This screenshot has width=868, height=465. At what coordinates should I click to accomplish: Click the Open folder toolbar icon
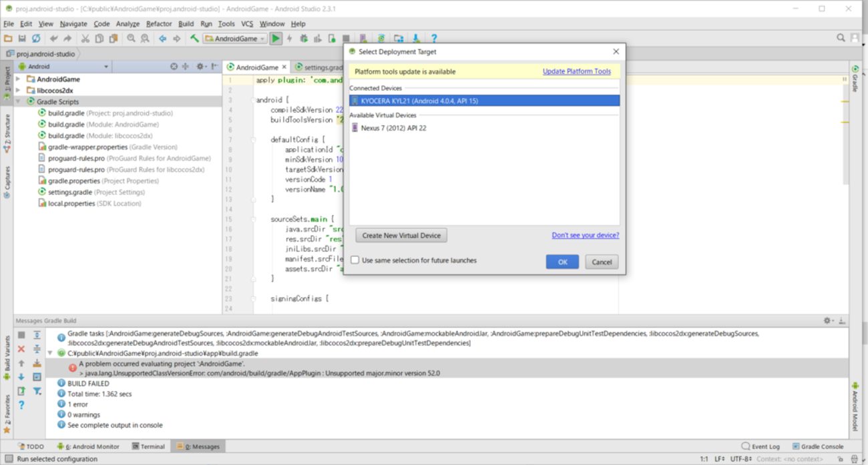click(x=8, y=39)
